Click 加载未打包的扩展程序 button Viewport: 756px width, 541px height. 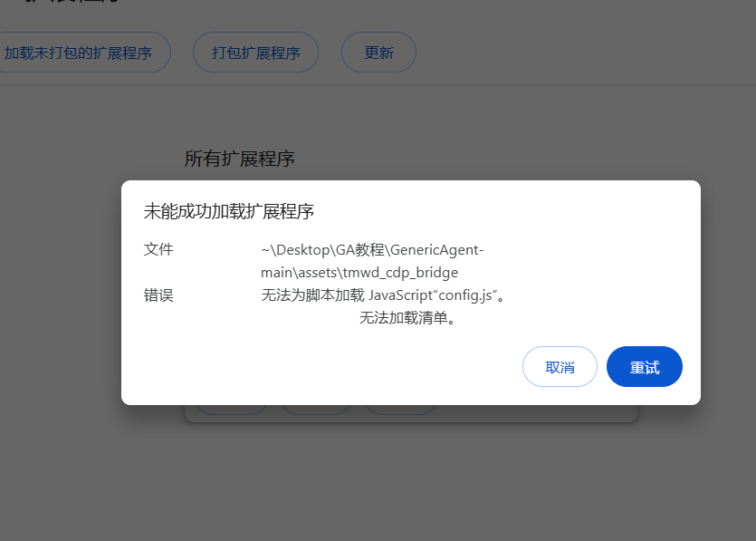coord(80,53)
